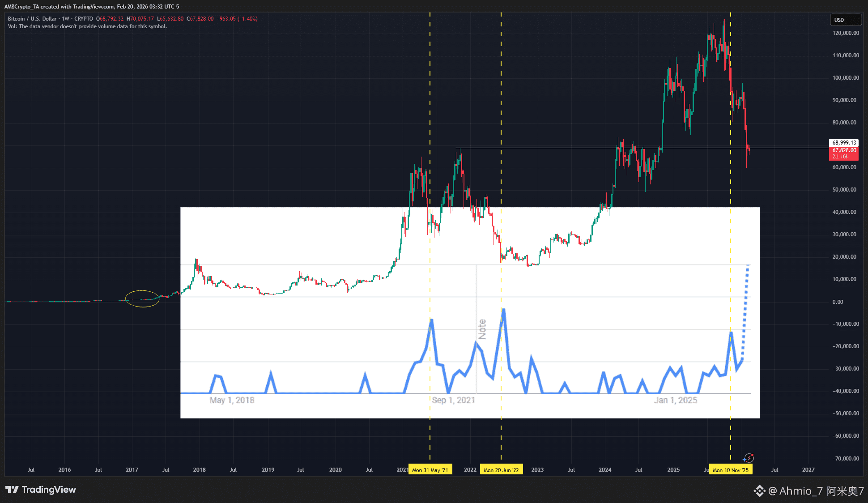Screen dimensions: 868x503
Task: Click the Mon 10 Nov '25 date marker
Action: pos(731,469)
